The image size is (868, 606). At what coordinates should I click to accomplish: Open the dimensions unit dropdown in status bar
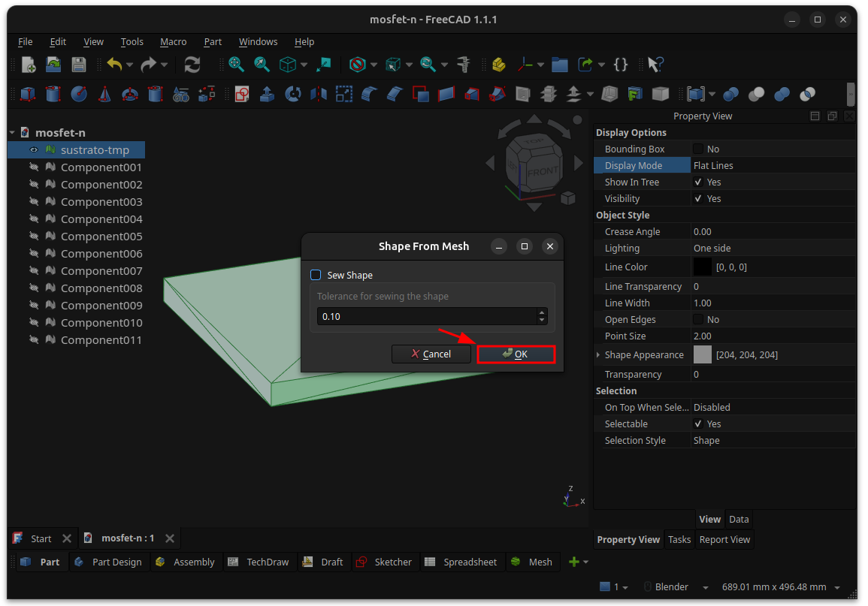click(837, 588)
